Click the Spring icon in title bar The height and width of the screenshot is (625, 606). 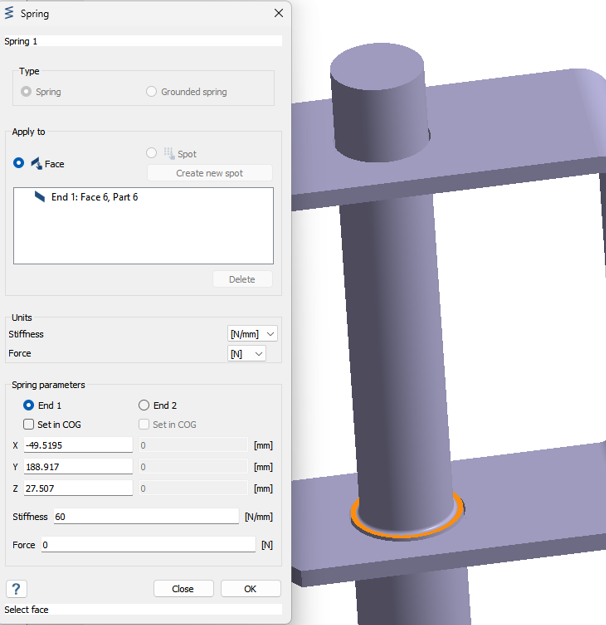(x=11, y=14)
